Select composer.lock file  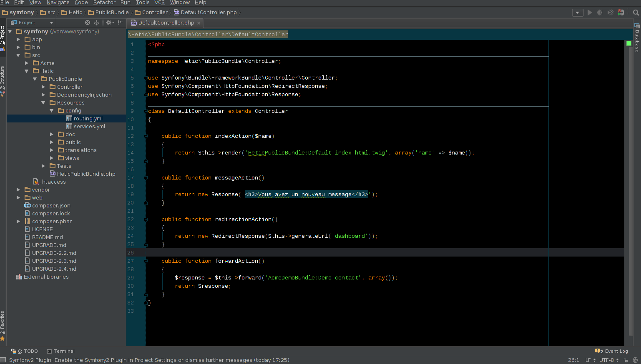click(51, 213)
